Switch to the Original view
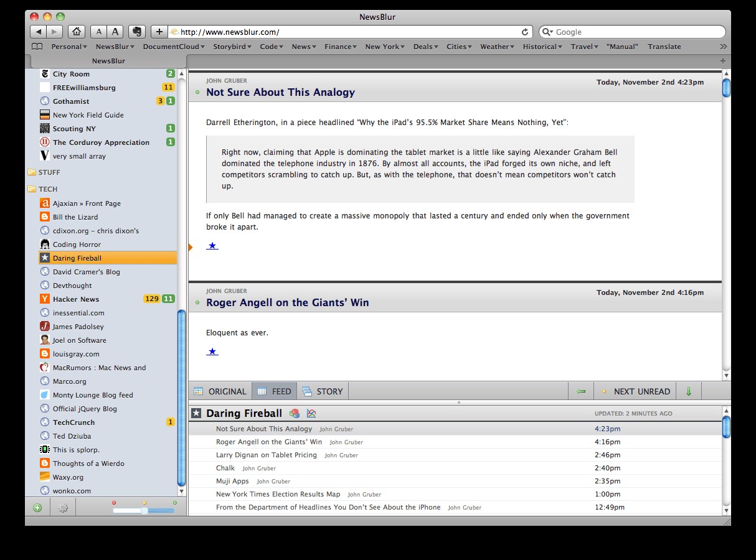756x560 pixels. tap(220, 391)
